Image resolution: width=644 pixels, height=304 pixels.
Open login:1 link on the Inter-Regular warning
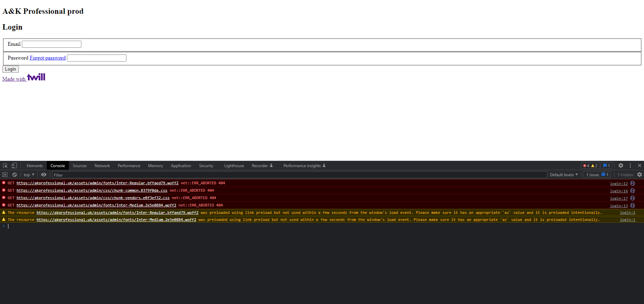tap(628, 213)
